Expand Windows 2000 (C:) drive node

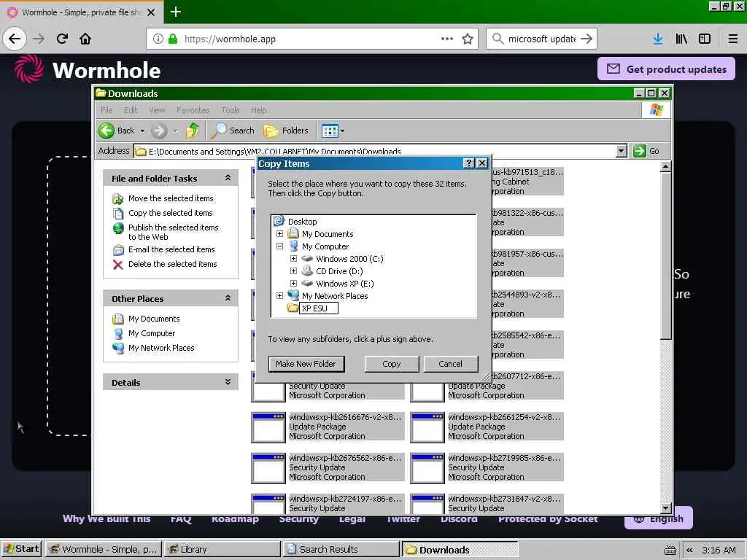tap(293, 259)
